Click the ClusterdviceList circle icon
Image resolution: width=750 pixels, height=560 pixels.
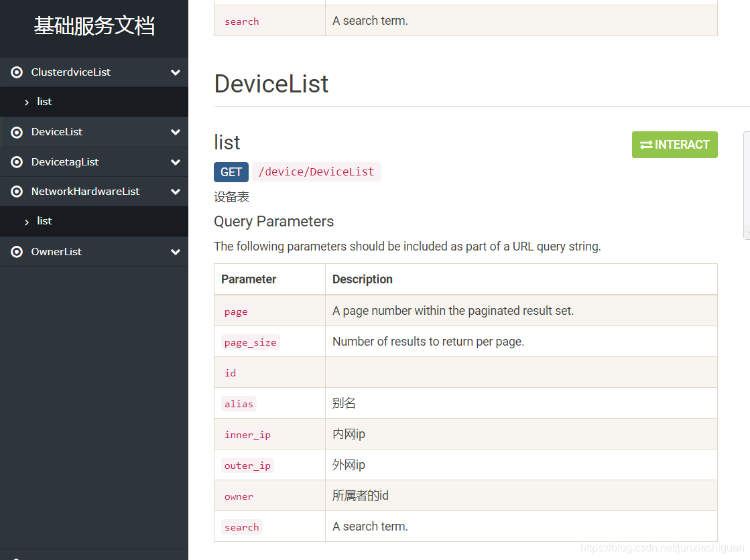click(17, 72)
